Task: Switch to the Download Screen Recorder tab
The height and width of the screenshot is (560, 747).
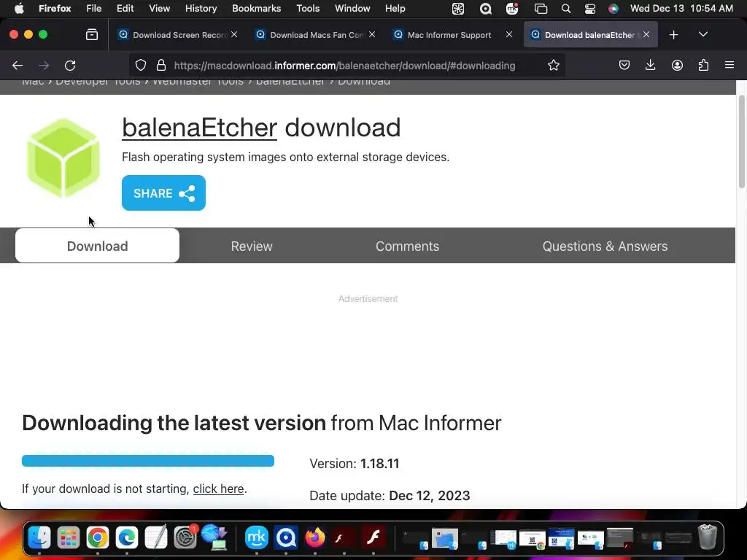Action: 178,35
